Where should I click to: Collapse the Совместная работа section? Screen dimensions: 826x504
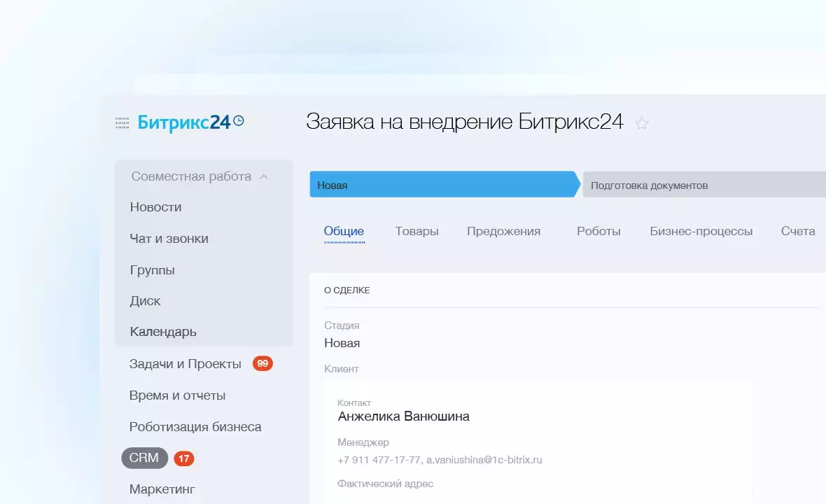click(264, 177)
